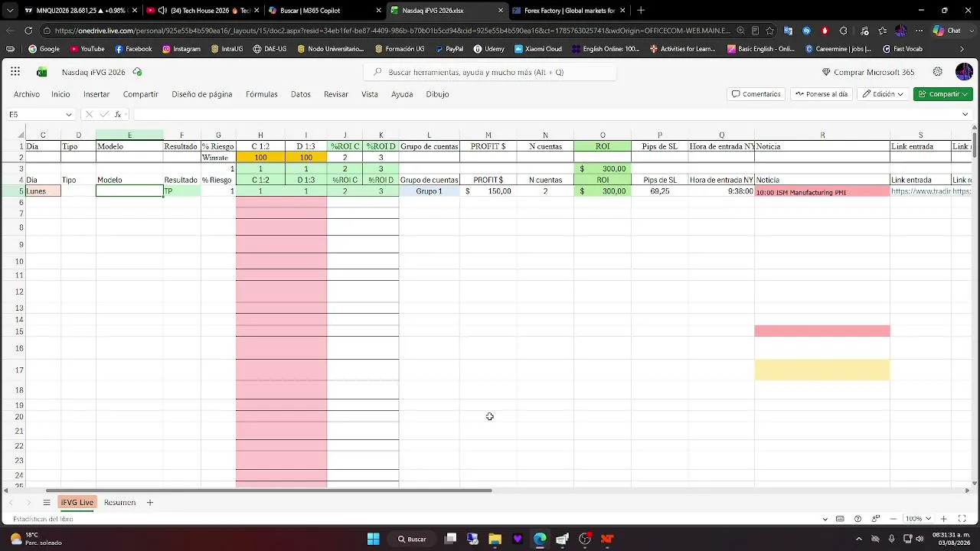This screenshot has height=551, width=980.
Task: Select the pink filled Noticia cell row 15
Action: click(x=822, y=331)
